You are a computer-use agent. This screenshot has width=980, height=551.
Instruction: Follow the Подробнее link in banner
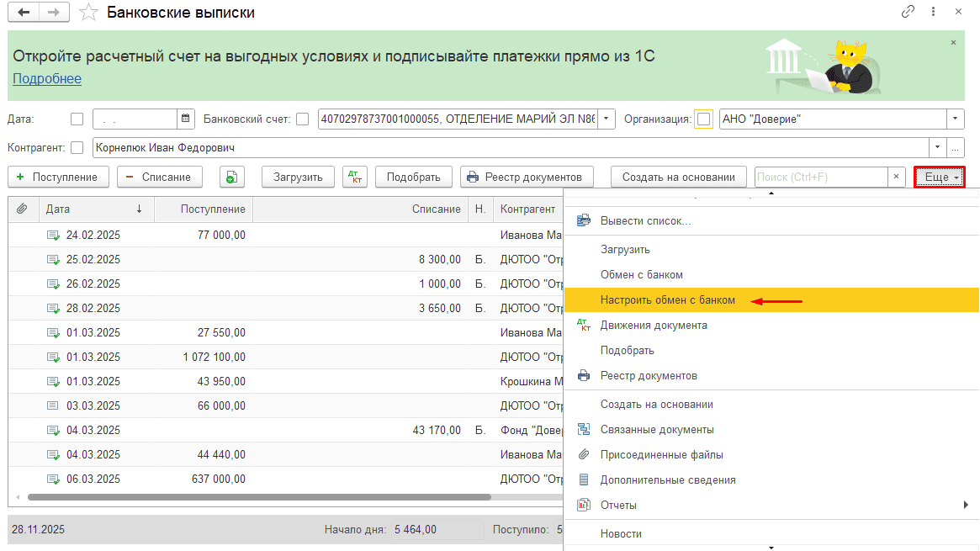pyautogui.click(x=47, y=78)
